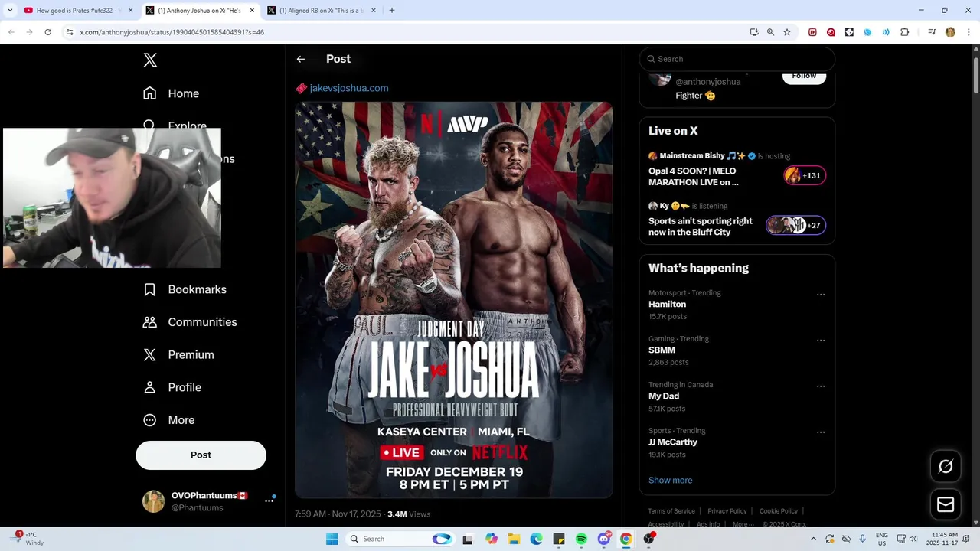The image size is (980, 551).
Task: Click the +27 listeners space badge
Action: 796,225
